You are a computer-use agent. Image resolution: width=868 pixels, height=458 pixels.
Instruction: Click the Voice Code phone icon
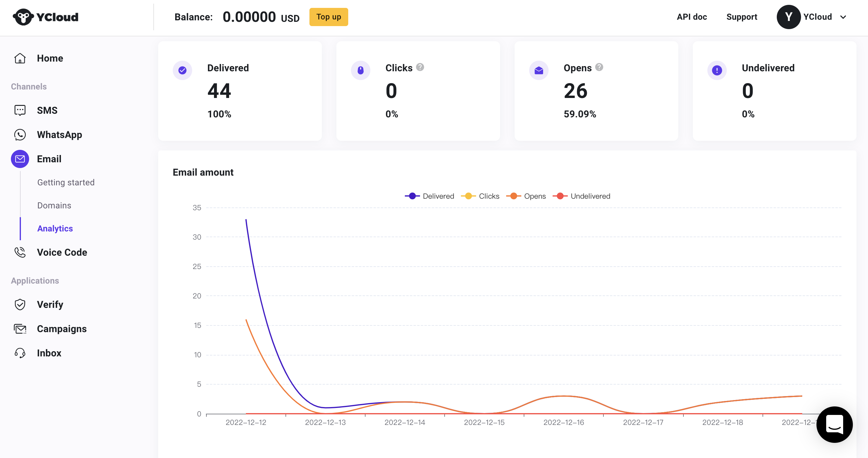coord(20,252)
